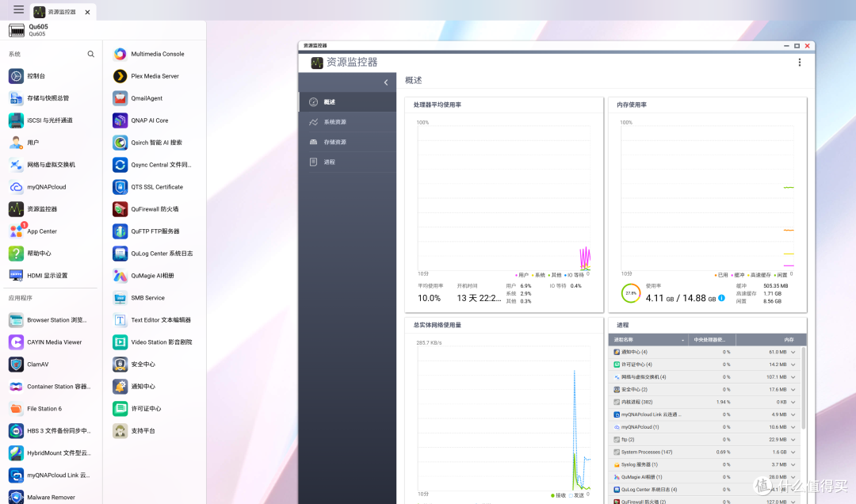Switch to 进程 tab in sidebar

[x=347, y=162]
